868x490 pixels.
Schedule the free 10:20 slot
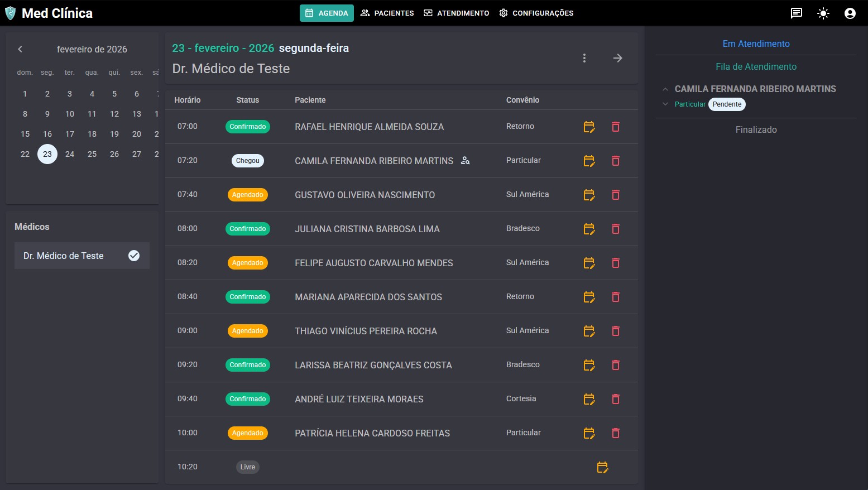(602, 467)
